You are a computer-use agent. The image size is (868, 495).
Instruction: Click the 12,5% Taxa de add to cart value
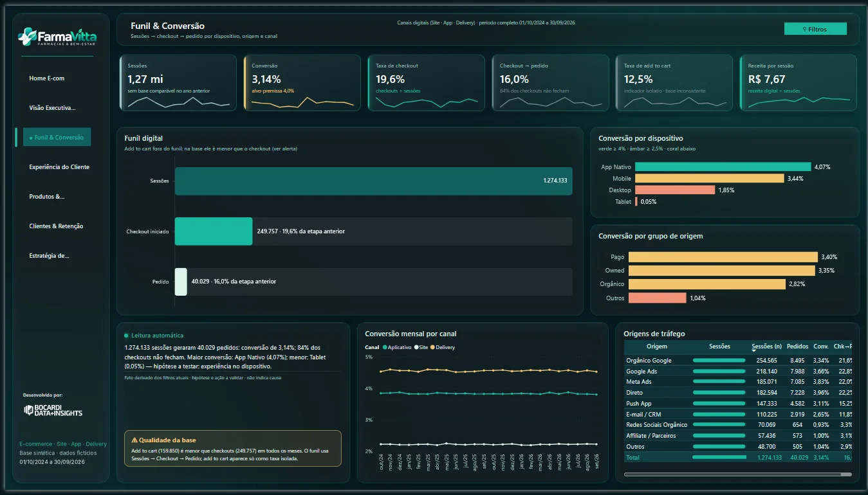pos(638,79)
